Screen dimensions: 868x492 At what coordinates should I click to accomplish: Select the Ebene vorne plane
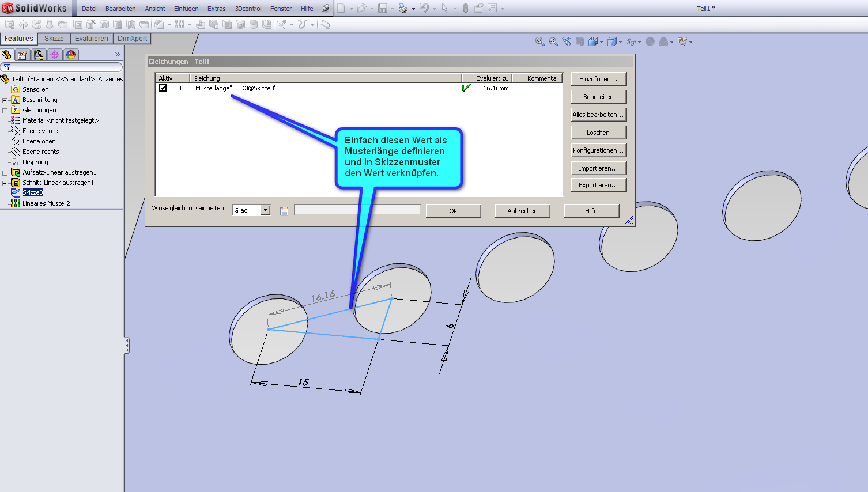pos(40,131)
